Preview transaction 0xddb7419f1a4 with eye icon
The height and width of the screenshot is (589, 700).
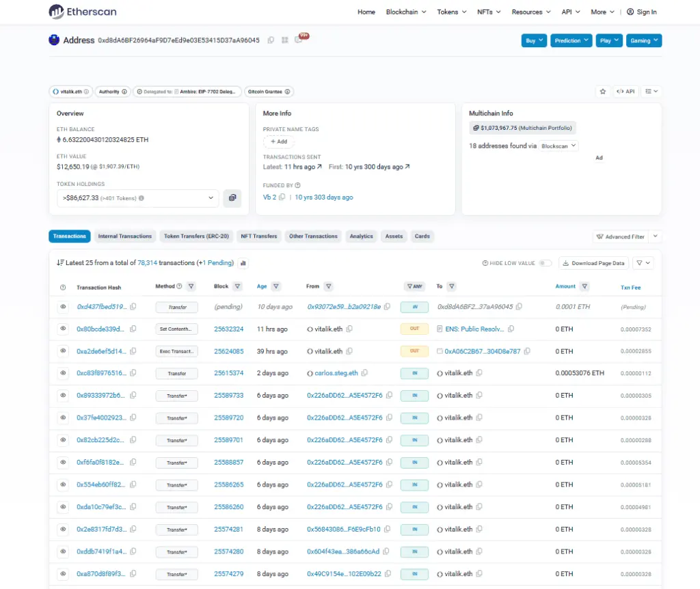[x=63, y=551]
